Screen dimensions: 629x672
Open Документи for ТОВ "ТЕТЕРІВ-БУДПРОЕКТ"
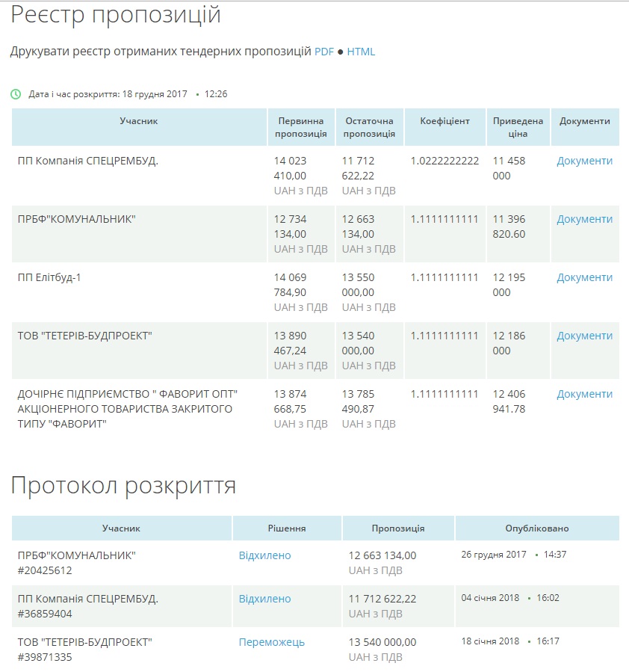click(x=584, y=336)
